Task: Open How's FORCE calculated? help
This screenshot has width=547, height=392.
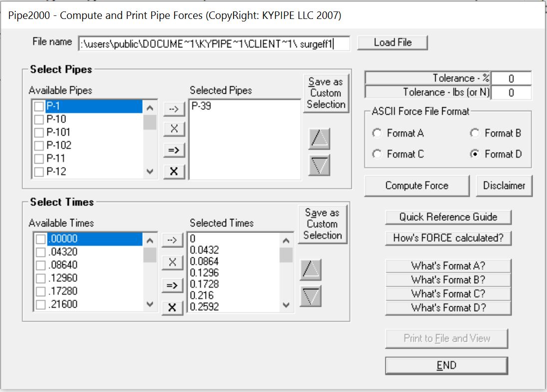Action: [448, 238]
